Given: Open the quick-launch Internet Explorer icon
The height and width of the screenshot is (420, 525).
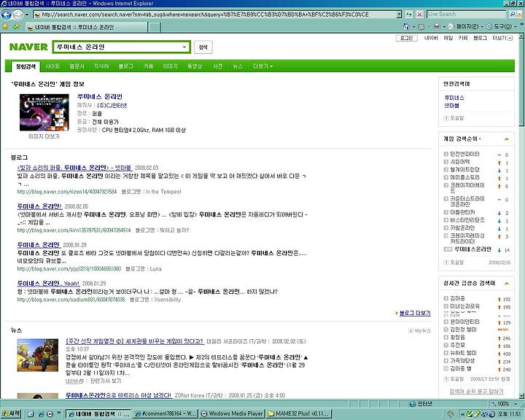Looking at the screenshot, I should (41, 414).
